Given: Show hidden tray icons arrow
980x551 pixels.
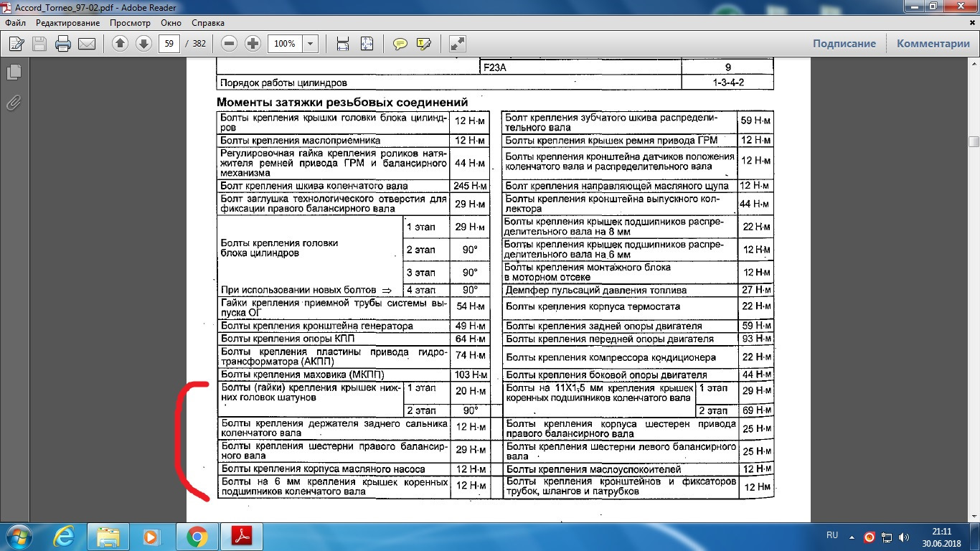Looking at the screenshot, I should pos(852,536).
